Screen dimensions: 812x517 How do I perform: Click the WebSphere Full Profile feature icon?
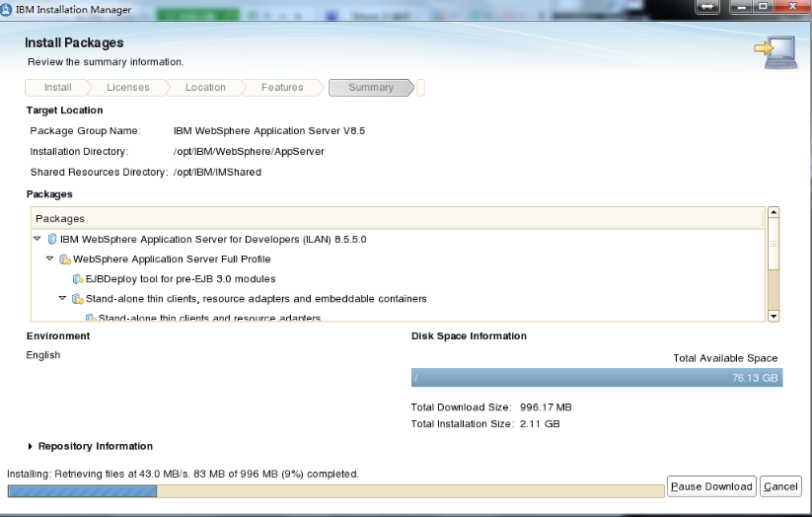point(65,259)
